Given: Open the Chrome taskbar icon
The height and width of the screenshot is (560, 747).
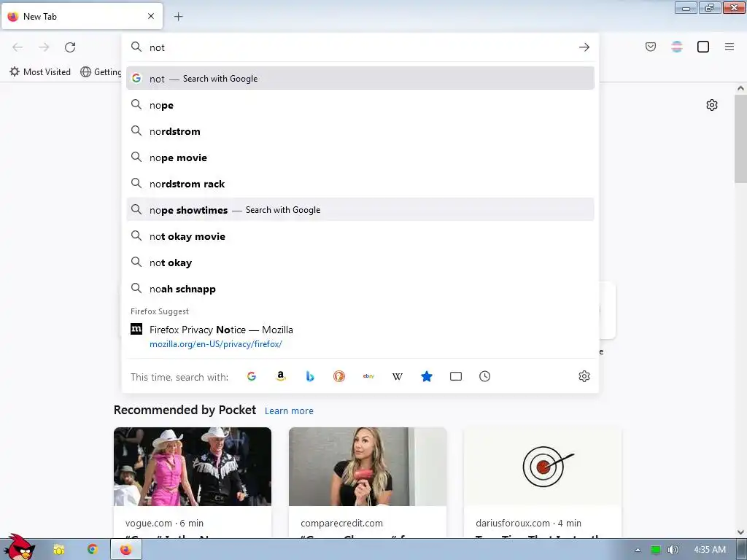Looking at the screenshot, I should click(x=93, y=550).
